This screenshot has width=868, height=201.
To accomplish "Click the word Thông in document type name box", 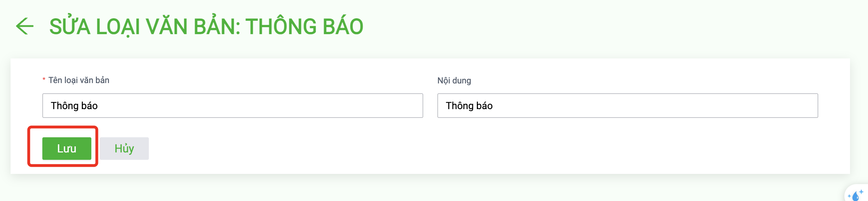I will [65, 106].
